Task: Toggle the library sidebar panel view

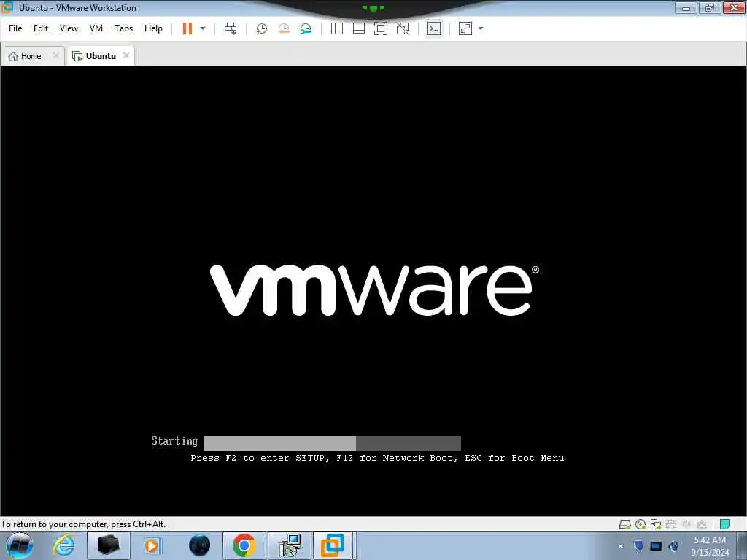Action: click(x=337, y=28)
